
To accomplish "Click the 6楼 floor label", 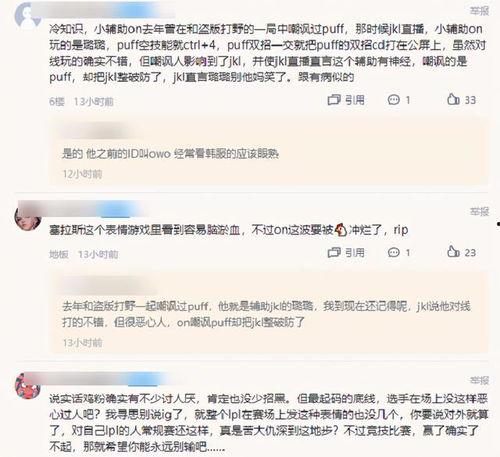I will [57, 102].
